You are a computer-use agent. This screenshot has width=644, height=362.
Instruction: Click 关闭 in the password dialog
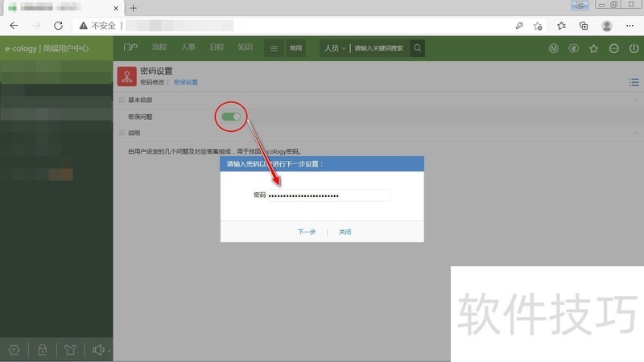tap(345, 232)
